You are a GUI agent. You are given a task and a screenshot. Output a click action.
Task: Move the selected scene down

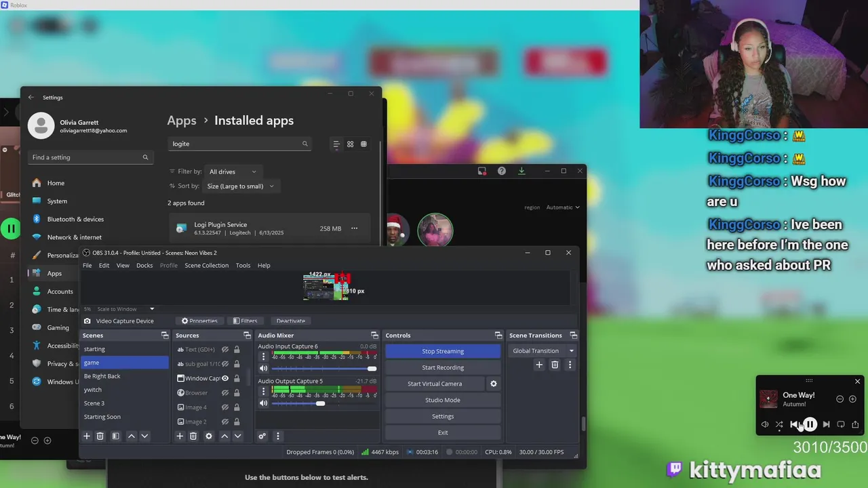[144, 436]
